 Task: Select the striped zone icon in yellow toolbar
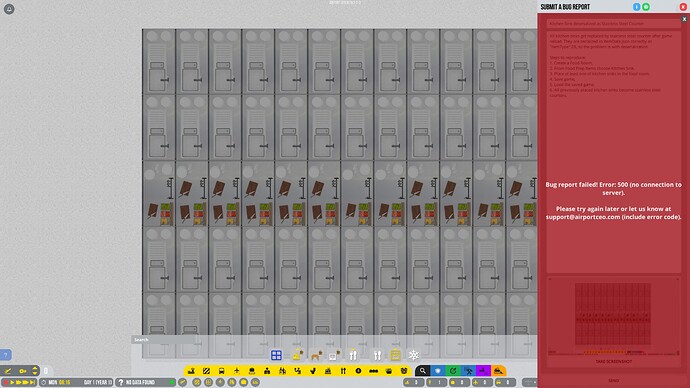[x=206, y=371]
